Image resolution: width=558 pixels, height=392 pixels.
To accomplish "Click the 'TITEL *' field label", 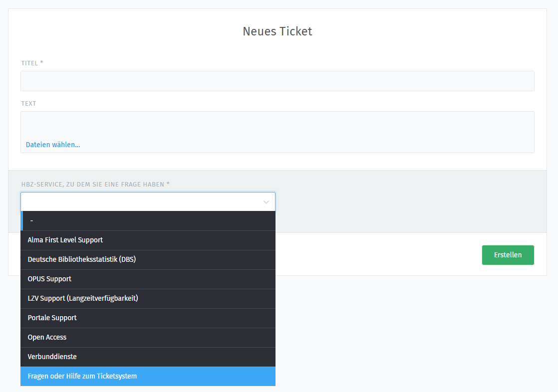I will click(x=32, y=63).
